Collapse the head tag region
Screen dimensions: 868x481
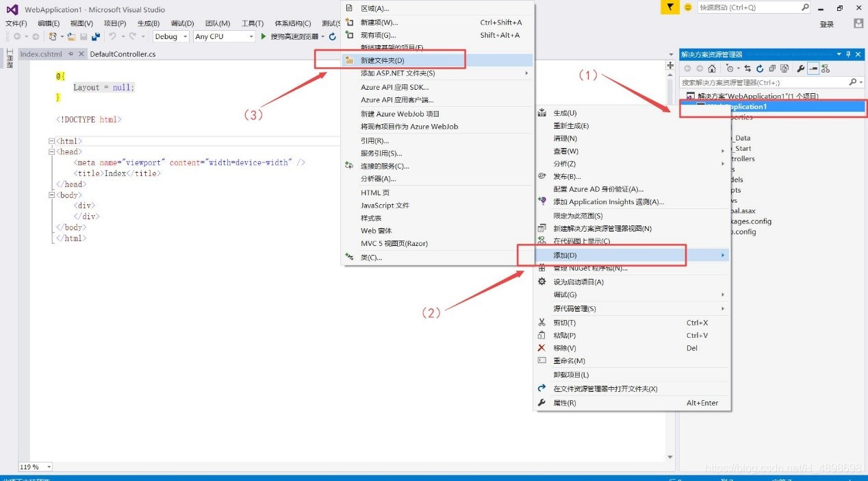click(x=51, y=152)
